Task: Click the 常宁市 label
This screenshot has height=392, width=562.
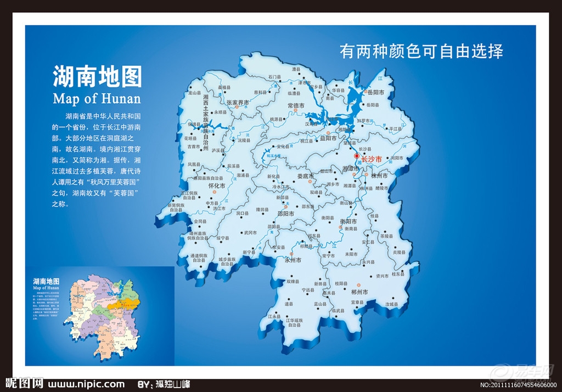Action: pos(328,256)
